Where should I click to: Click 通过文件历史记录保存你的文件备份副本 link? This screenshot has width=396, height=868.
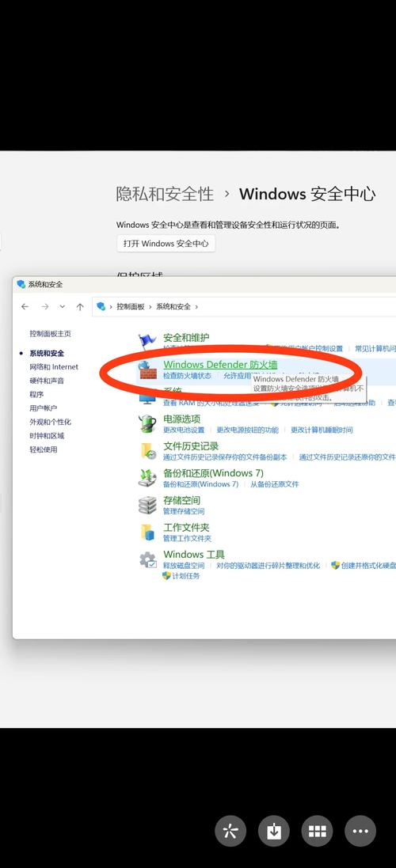tap(226, 457)
